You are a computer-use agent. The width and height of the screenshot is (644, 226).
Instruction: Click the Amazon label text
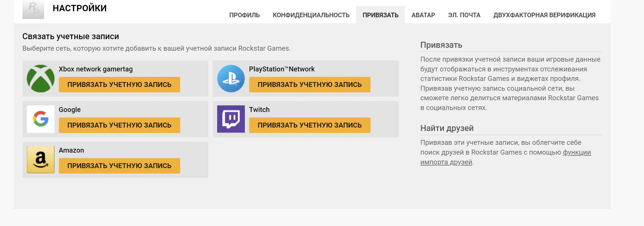(x=72, y=150)
